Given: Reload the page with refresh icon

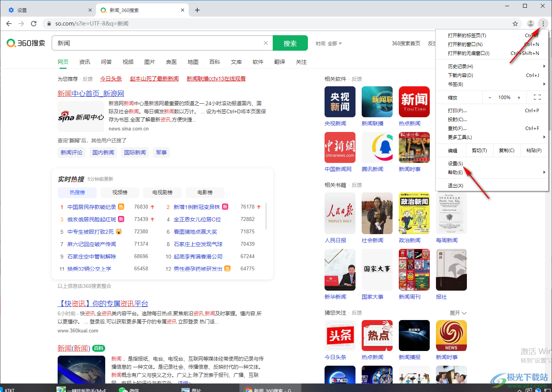Looking at the screenshot, I should pos(34,24).
